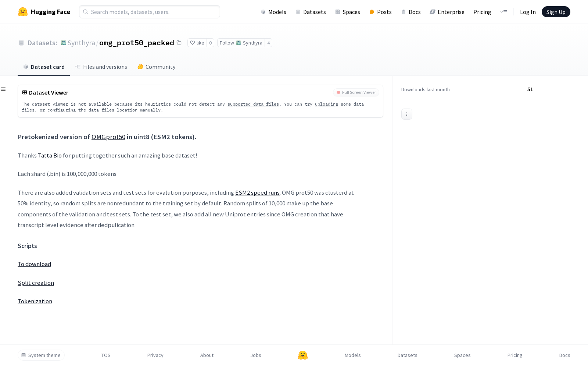Open the supported data files link
588x368 pixels.
point(253,104)
